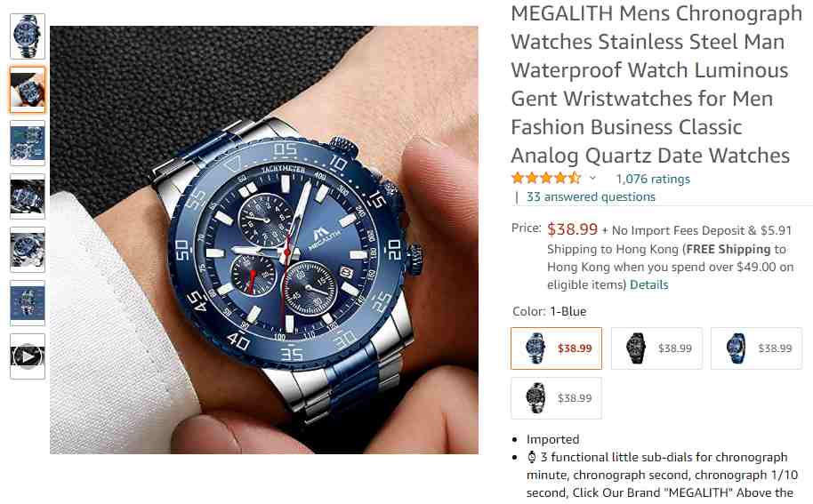813x504 pixels.
Task: Click the main watch product image
Action: (x=264, y=240)
